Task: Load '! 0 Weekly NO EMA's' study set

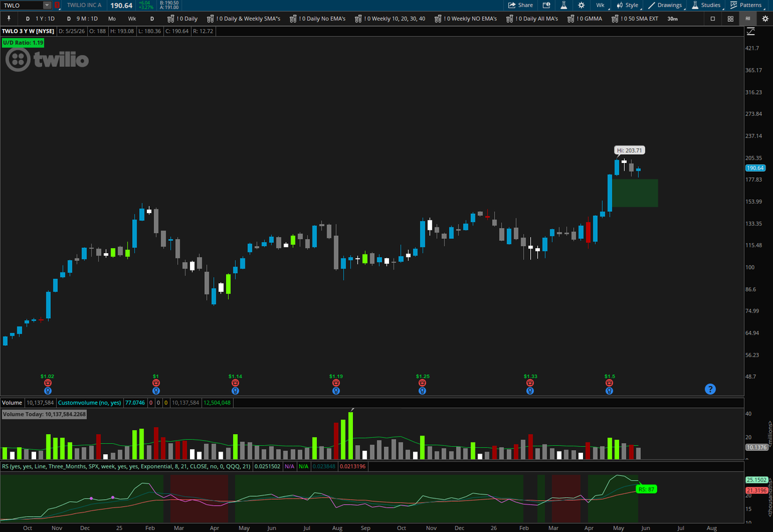Action: (466, 19)
